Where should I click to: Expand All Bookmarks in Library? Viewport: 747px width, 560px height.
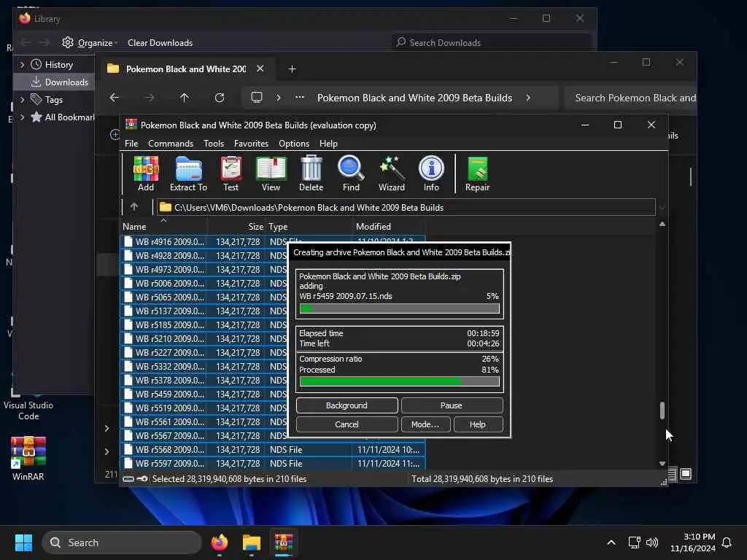22,117
